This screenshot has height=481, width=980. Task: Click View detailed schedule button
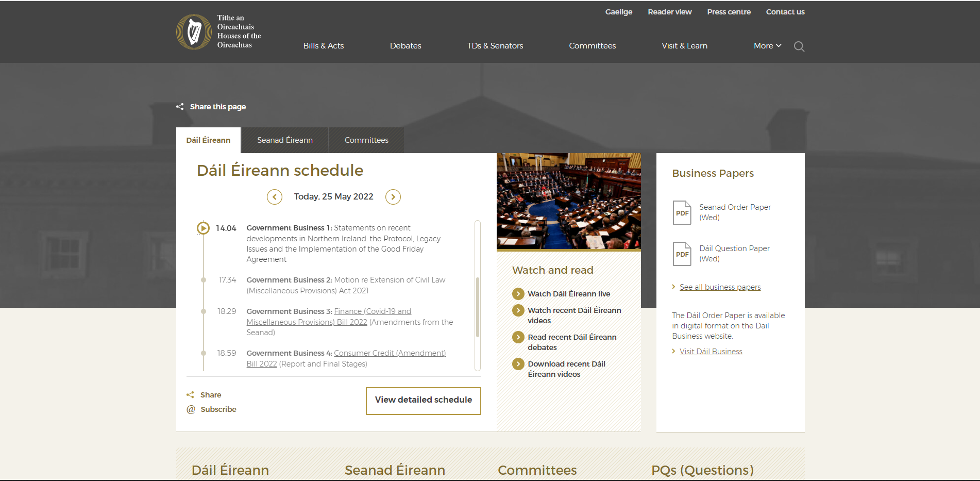[423, 401]
